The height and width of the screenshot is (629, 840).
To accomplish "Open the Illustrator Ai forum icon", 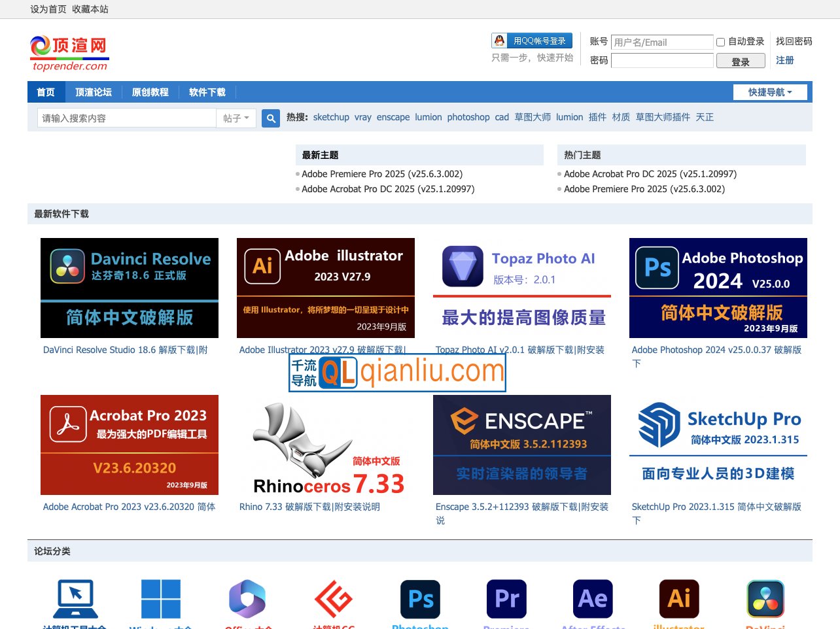I will point(678,599).
